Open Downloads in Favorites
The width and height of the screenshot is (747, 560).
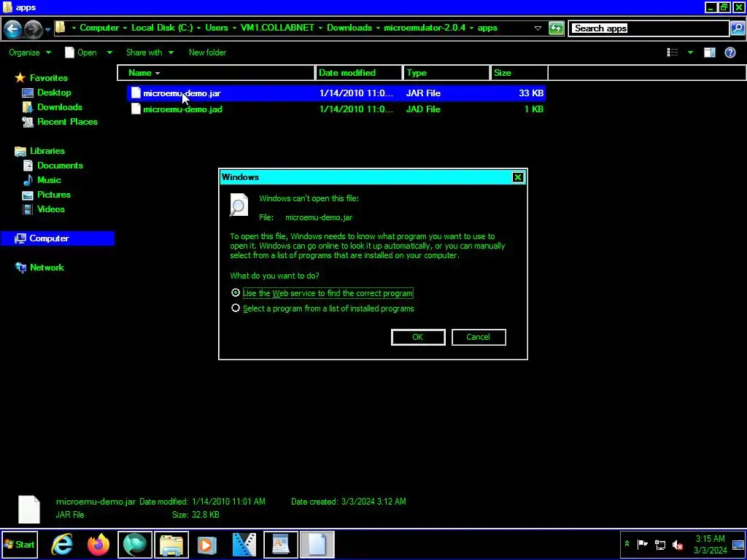pos(60,107)
